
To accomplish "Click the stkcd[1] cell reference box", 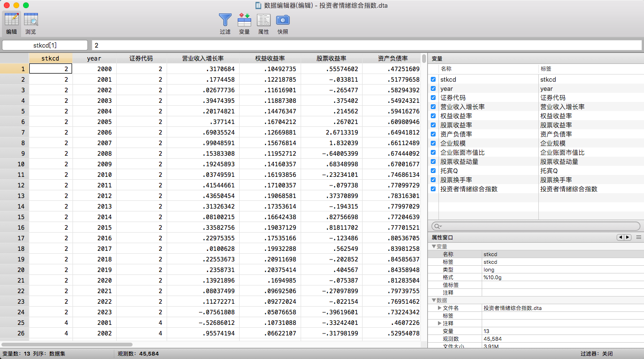I will click(x=45, y=45).
